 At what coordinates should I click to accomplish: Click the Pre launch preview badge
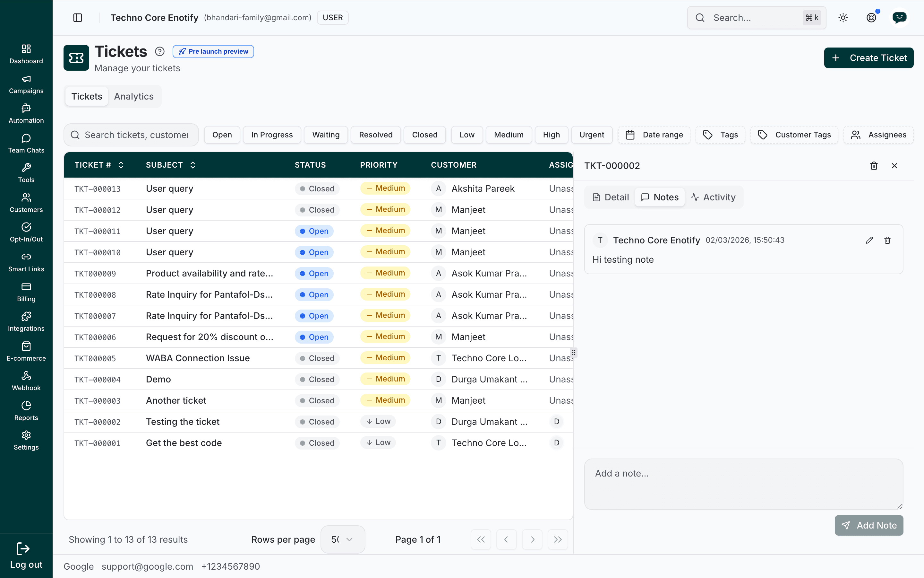coord(213,51)
